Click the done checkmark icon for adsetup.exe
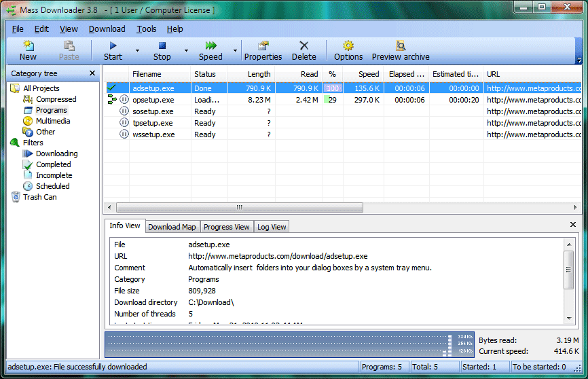Viewport: 588px width, 379px height. click(x=111, y=88)
